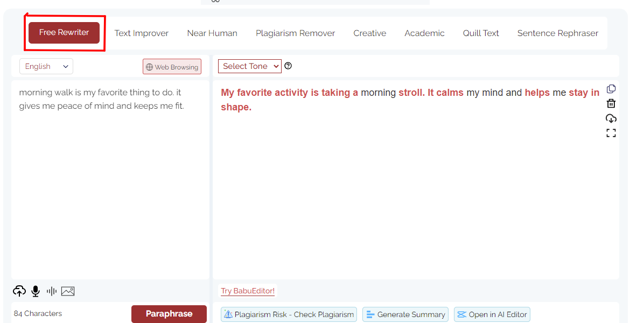This screenshot has width=644, height=323.
Task: Click into the input text area
Action: point(110,180)
